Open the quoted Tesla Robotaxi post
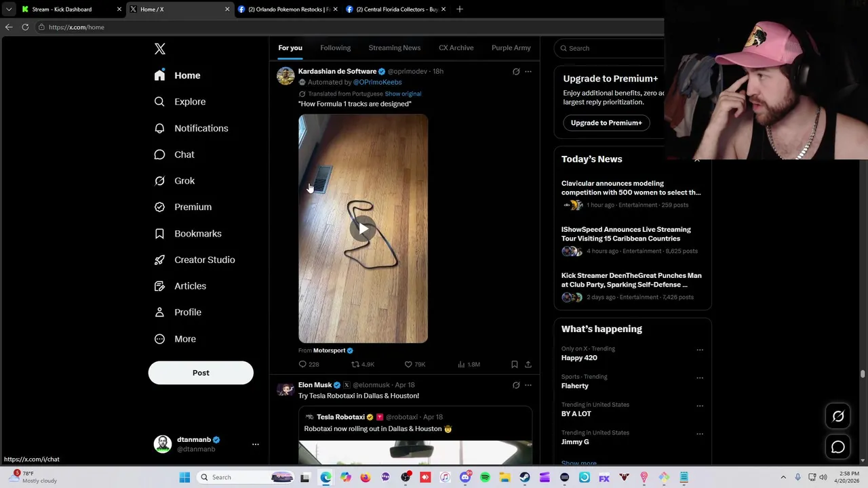The image size is (868, 488). click(x=415, y=435)
